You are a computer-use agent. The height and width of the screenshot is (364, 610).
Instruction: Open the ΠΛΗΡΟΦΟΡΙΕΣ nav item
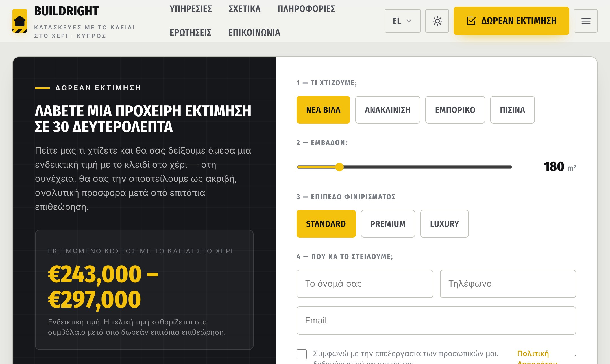(x=306, y=9)
